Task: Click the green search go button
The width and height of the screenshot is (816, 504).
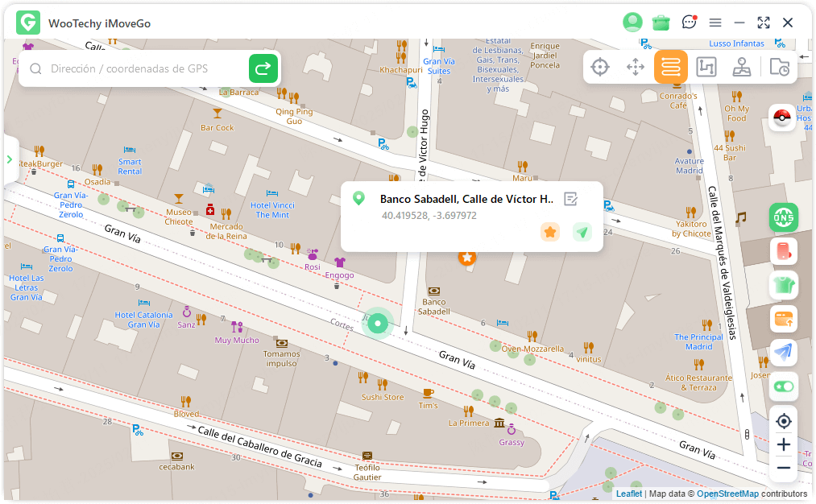Action: [263, 69]
